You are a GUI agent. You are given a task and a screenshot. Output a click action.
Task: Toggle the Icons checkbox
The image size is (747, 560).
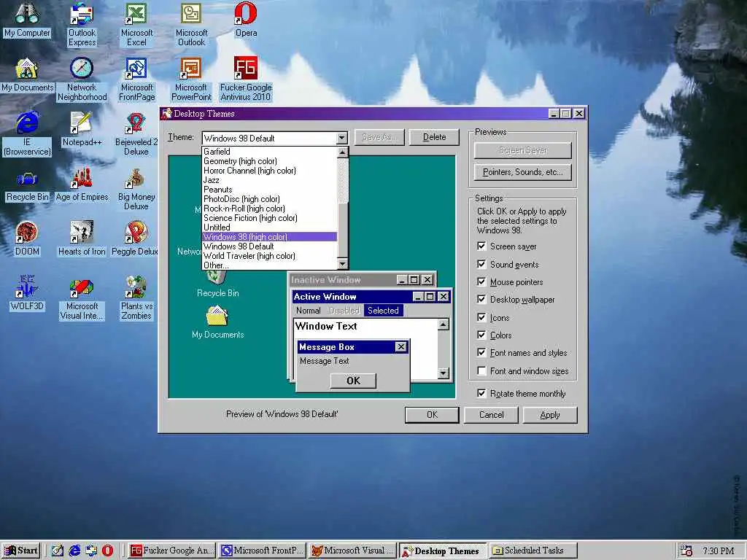point(481,317)
